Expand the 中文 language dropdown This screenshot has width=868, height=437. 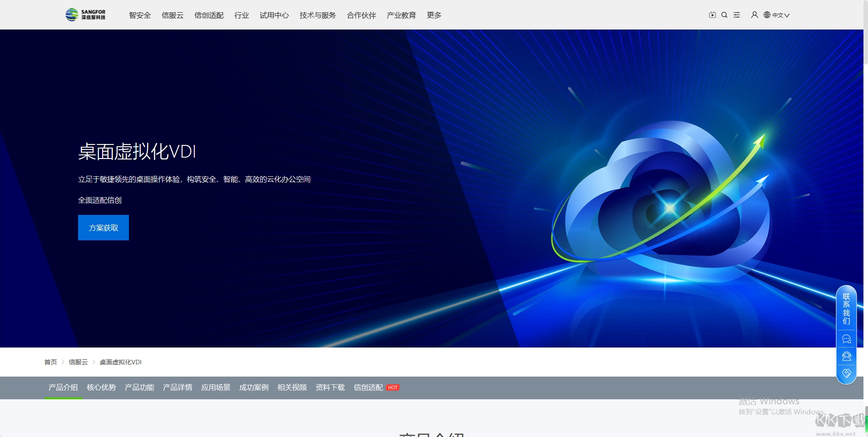pyautogui.click(x=777, y=15)
